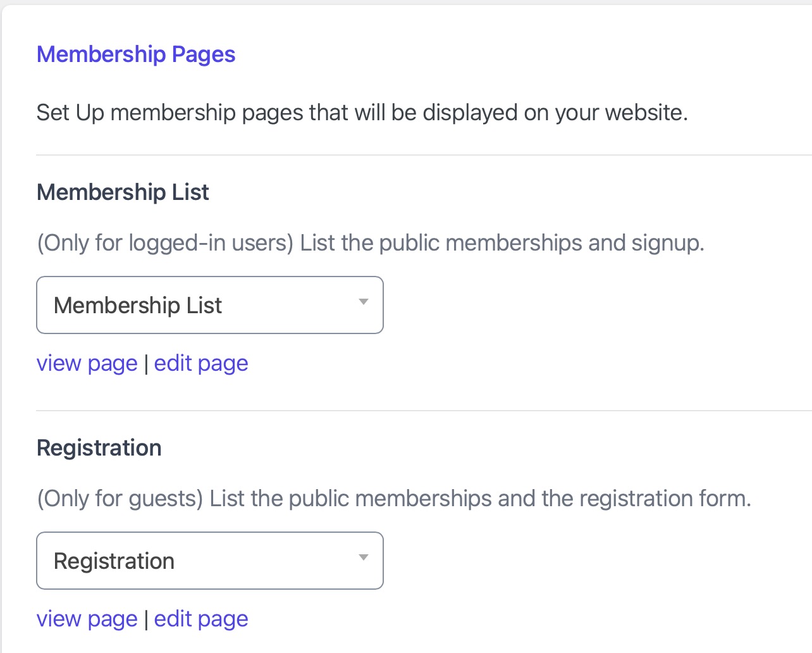Click the setup description text
The image size is (812, 653).
coord(362,112)
